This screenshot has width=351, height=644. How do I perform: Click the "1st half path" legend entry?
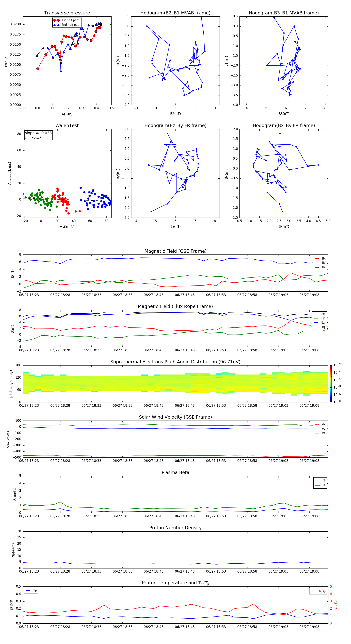tap(66, 20)
